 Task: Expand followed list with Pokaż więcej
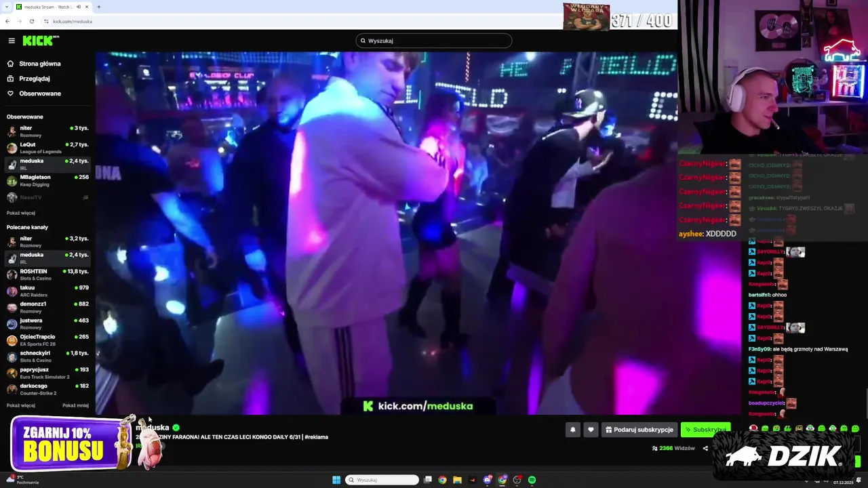tap(21, 213)
